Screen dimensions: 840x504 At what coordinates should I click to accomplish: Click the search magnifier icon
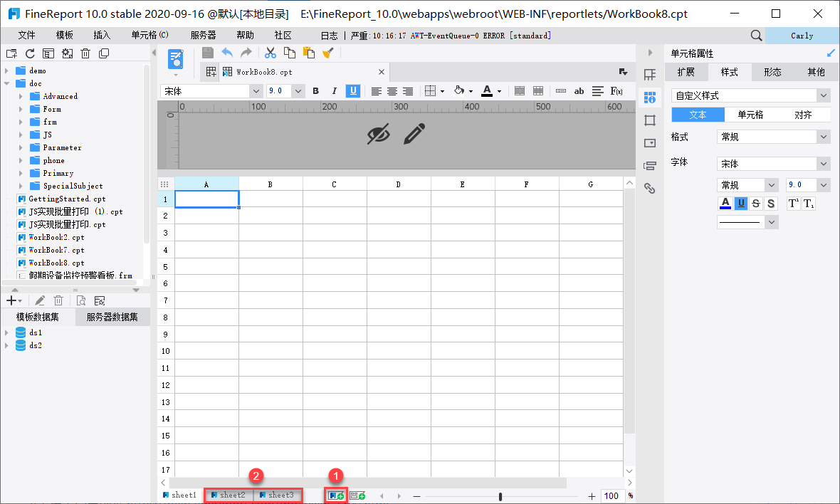pos(756,36)
